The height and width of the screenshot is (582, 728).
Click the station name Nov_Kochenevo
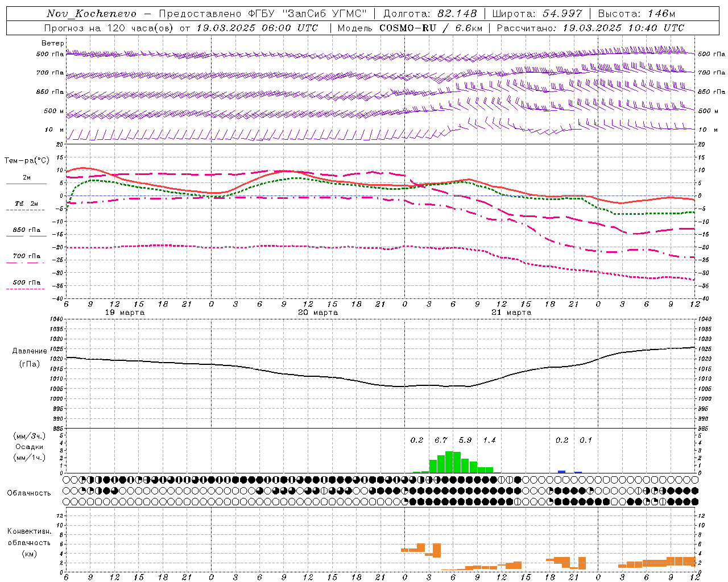click(x=92, y=14)
